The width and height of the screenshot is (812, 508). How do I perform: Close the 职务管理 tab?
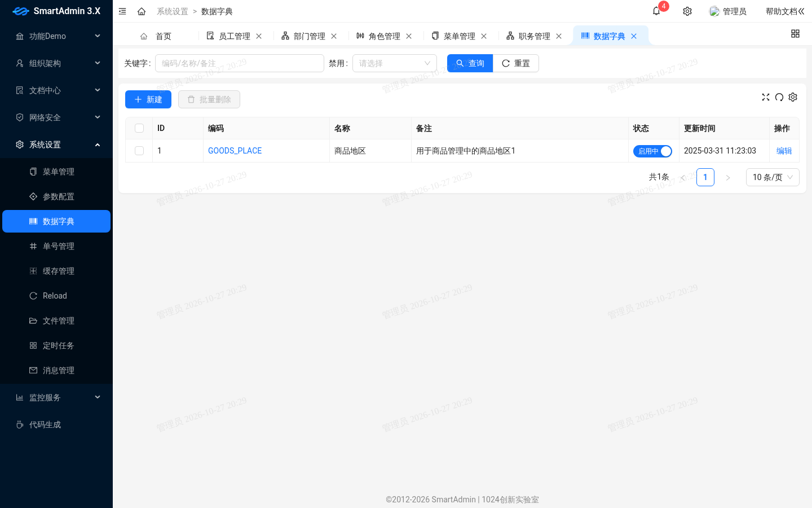559,36
